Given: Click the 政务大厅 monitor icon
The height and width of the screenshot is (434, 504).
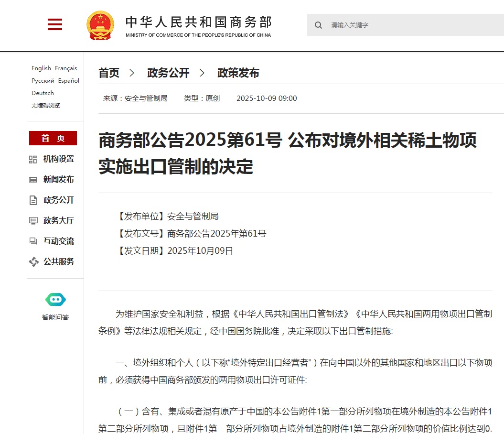Looking at the screenshot, I should tap(33, 221).
